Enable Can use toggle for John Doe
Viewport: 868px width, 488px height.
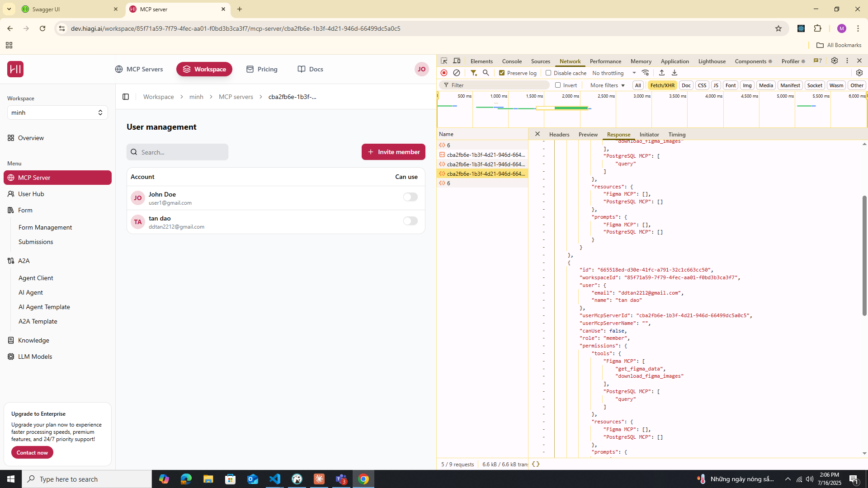tap(410, 197)
